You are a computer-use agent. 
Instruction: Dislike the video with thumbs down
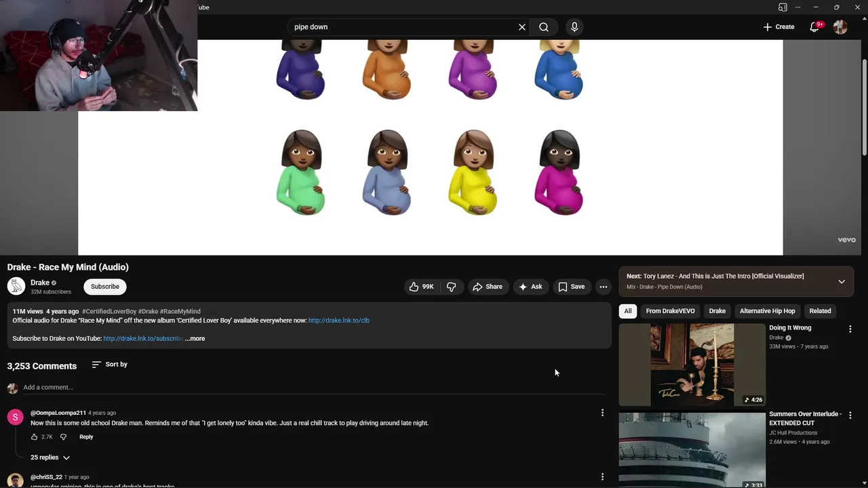(x=452, y=287)
